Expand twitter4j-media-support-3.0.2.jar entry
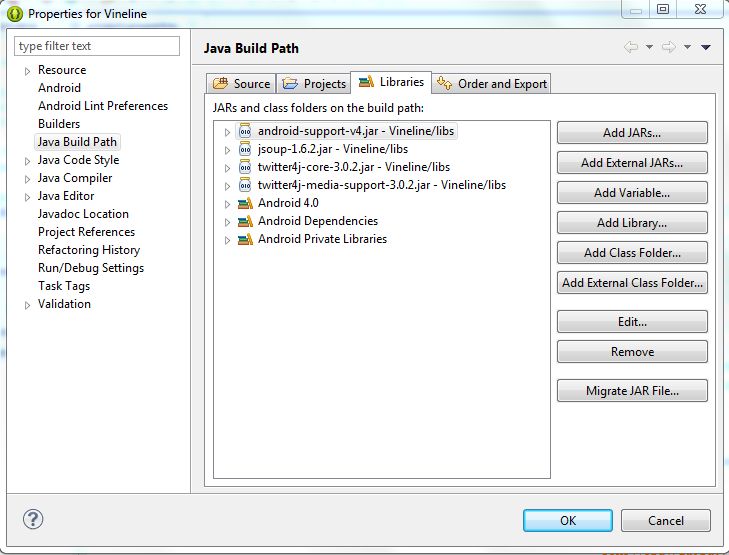This screenshot has height=555, width=729. (x=227, y=186)
